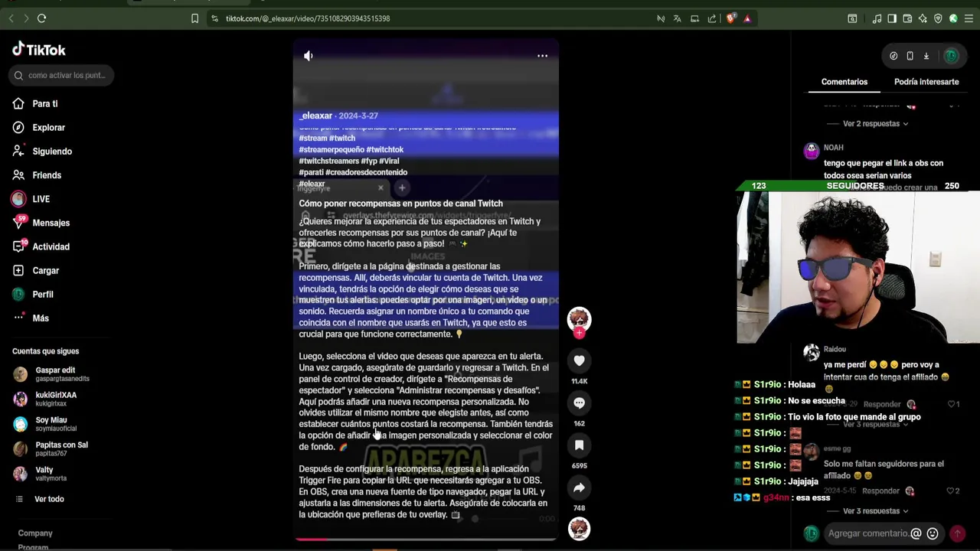This screenshot has width=980, height=551.
Task: Open translate page icon in address bar
Action: pyautogui.click(x=678, y=18)
